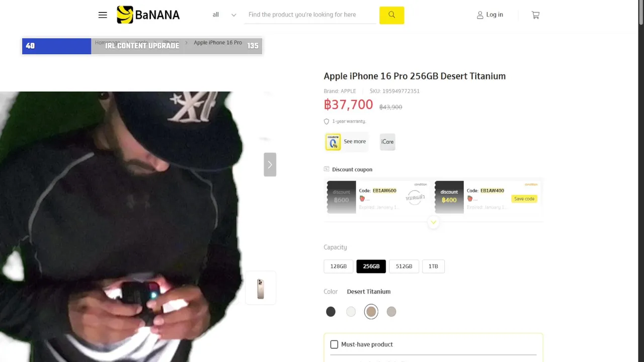
Task: Open the 'all' category dropdown
Action: pyautogui.click(x=224, y=15)
